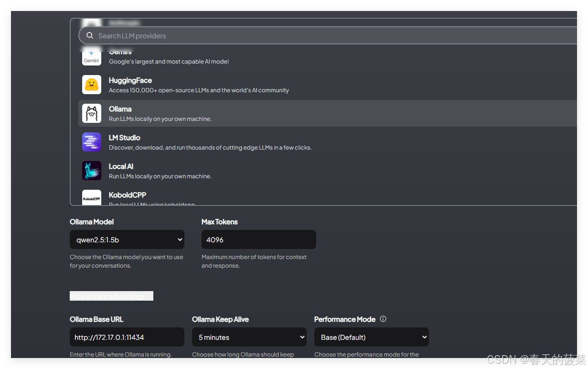The width and height of the screenshot is (588, 369).
Task: Click the "Performance Mode" label text
Action: tap(345, 319)
